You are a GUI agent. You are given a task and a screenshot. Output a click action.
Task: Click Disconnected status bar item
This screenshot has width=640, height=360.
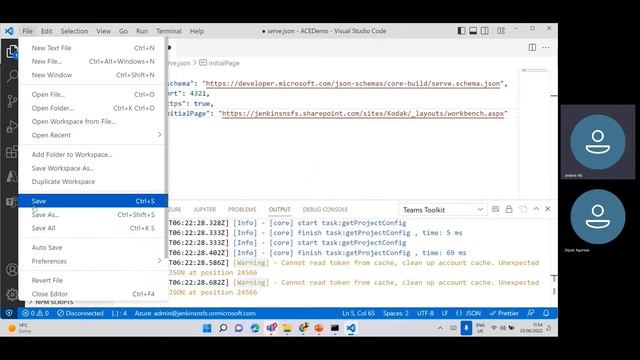pos(80,313)
